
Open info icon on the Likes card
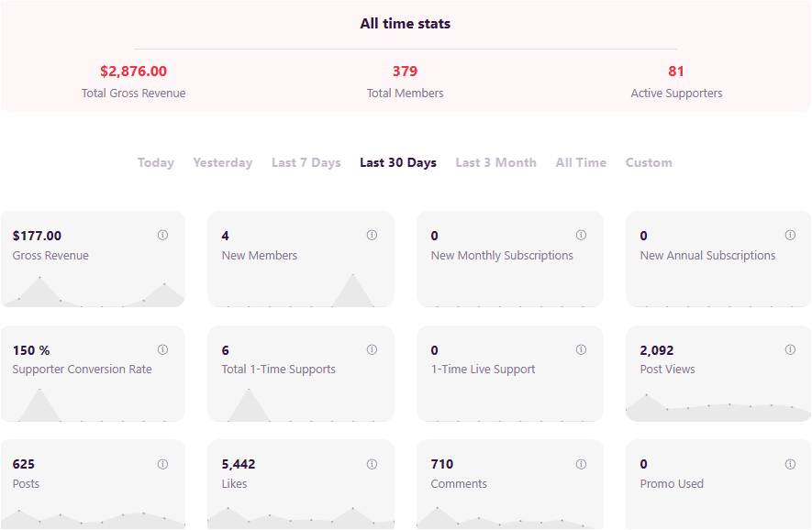point(372,464)
